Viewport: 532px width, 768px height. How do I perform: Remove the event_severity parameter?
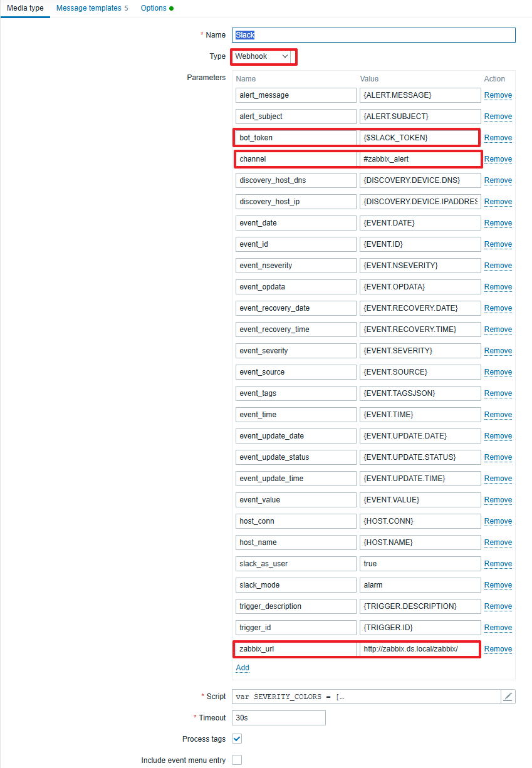pyautogui.click(x=498, y=351)
